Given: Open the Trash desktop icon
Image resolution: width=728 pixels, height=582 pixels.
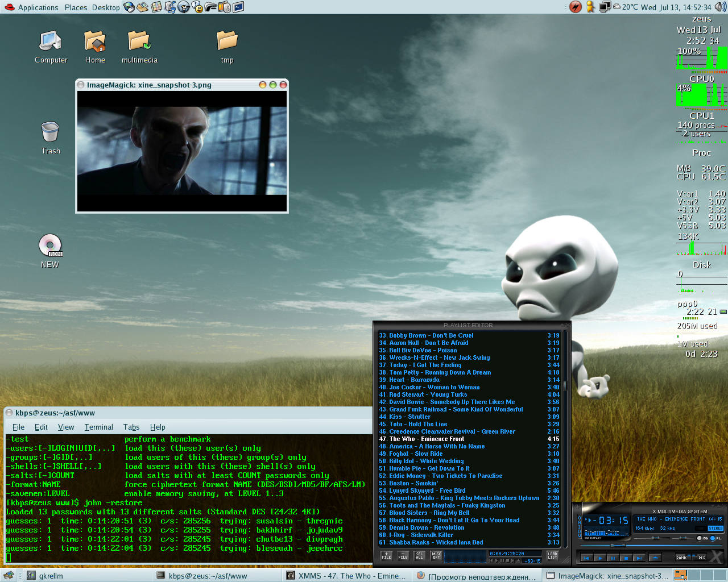Looking at the screenshot, I should click(x=50, y=138).
